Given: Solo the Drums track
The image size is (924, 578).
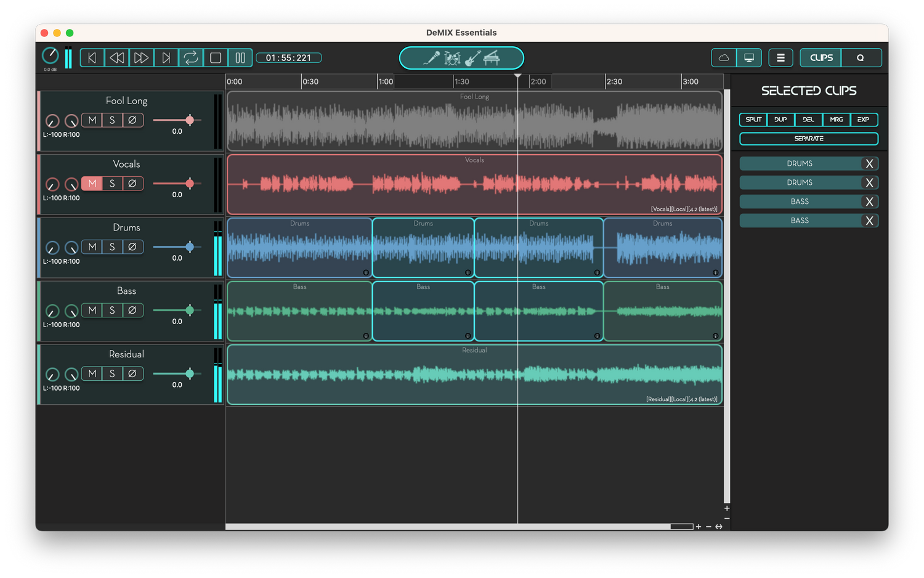Looking at the screenshot, I should [112, 247].
